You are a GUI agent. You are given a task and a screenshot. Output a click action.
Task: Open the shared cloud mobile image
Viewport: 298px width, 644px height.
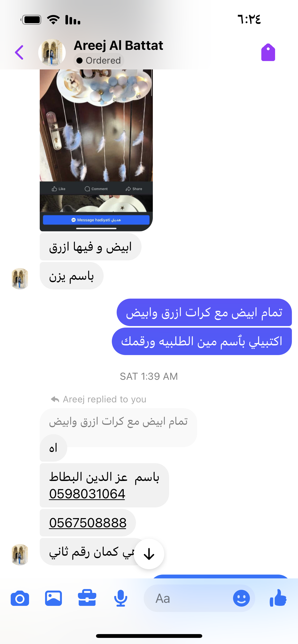click(x=96, y=150)
